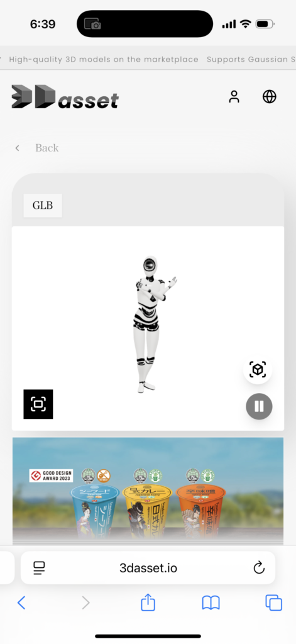Select the GLB format tag
The image size is (296, 644).
[x=43, y=206]
